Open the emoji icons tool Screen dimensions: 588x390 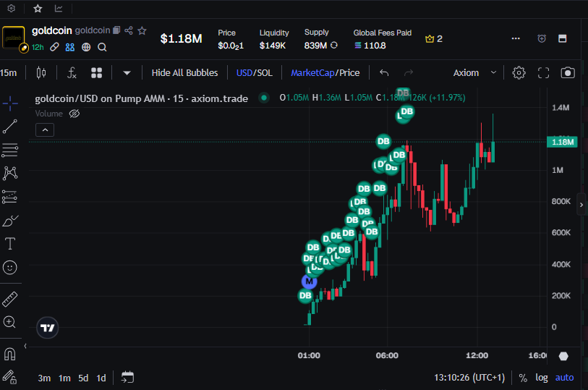click(x=9, y=268)
